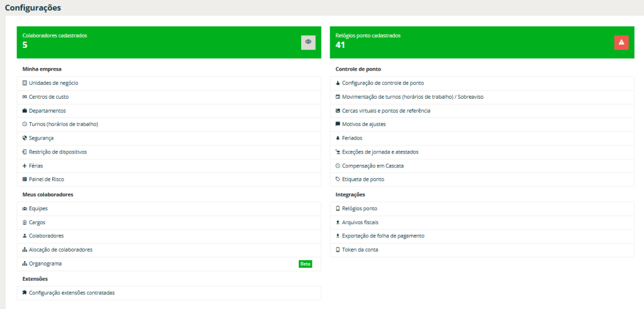
Task: Open Centros de custo
Action: pyautogui.click(x=49, y=97)
